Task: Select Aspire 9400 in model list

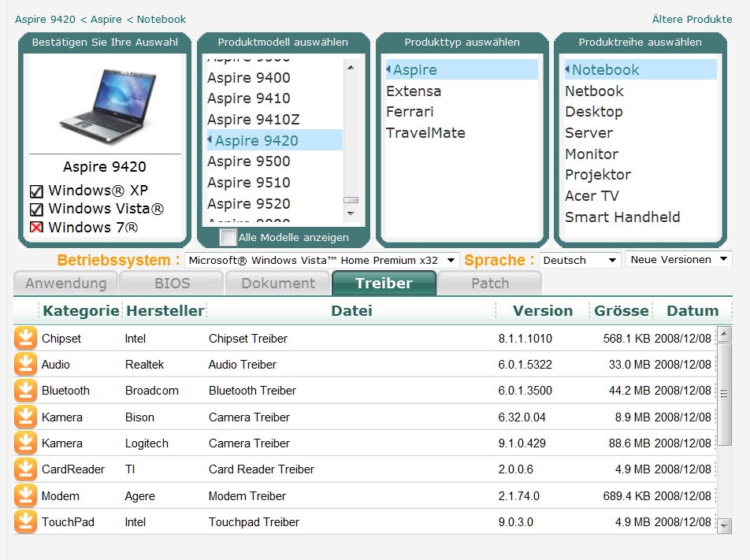Action: (x=249, y=77)
